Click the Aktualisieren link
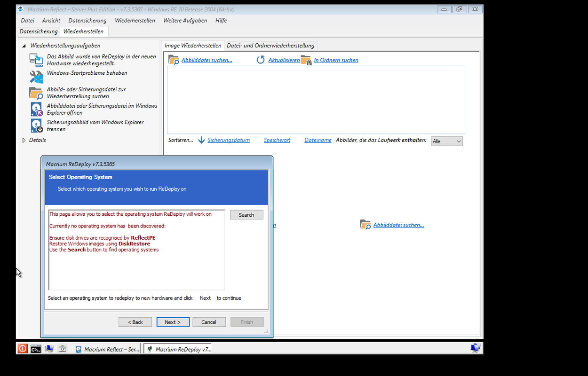The height and width of the screenshot is (376, 588). (x=284, y=60)
